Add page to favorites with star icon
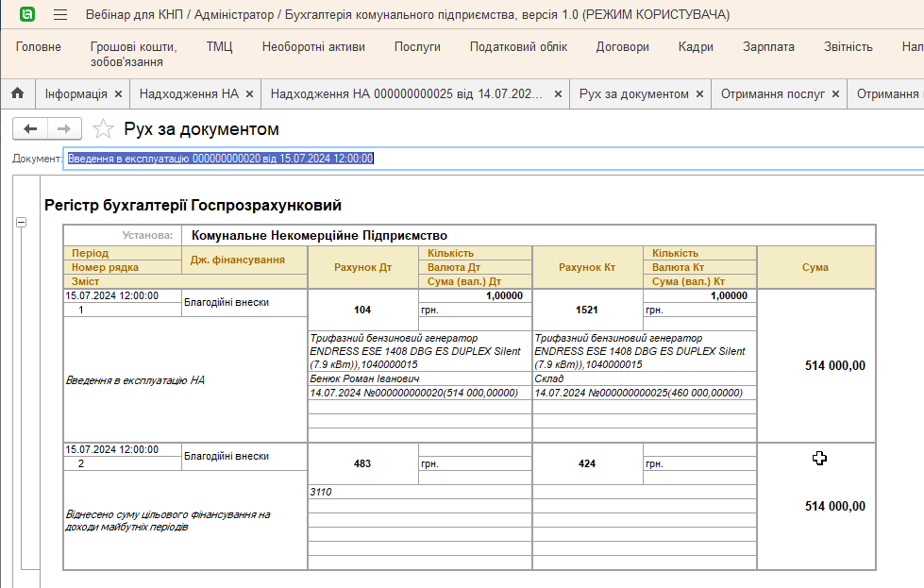This screenshot has height=588, width=924. click(103, 129)
